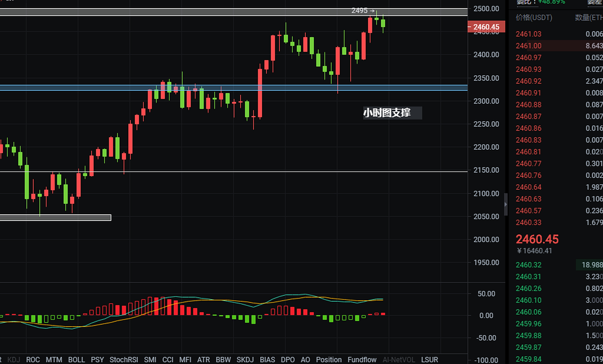603x364 pixels.
Task: Choose the ROC indicator
Action: point(33,359)
